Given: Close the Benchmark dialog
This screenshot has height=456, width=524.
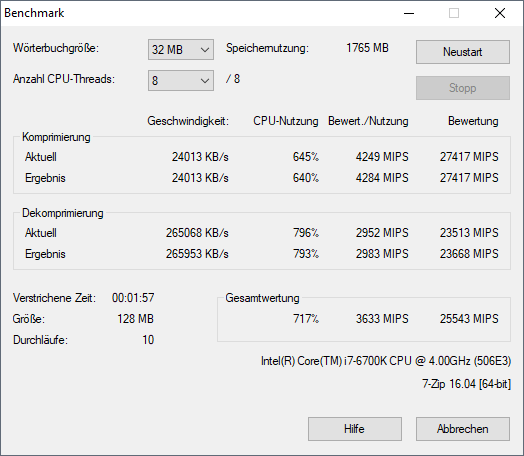Looking at the screenshot, I should click(x=500, y=13).
